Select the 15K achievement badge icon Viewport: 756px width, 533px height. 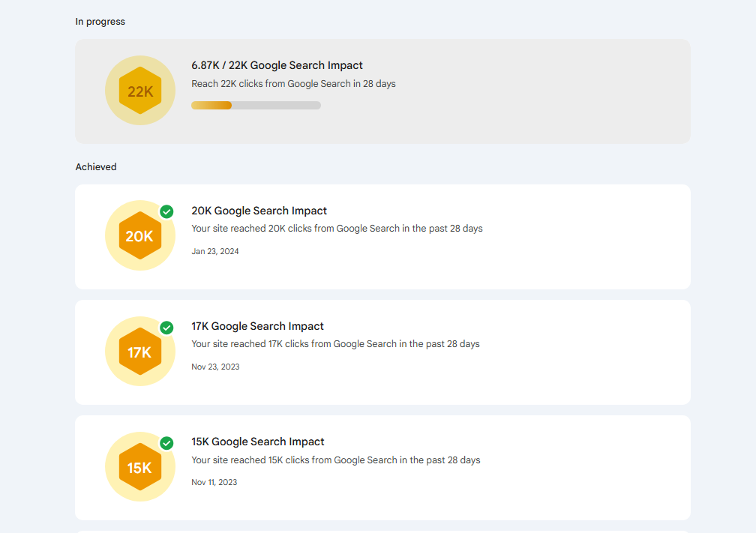click(139, 466)
